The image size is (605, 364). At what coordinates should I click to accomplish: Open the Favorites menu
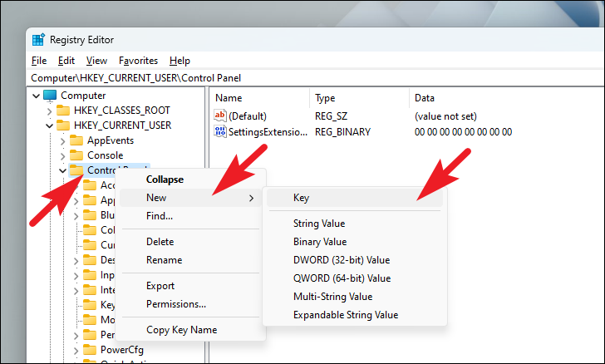click(138, 61)
